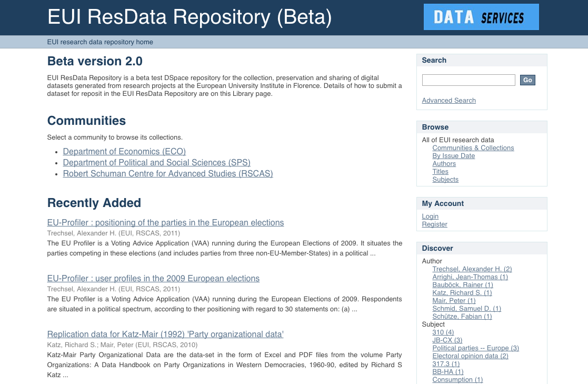Go to EUI research data repository home
This screenshot has width=588, height=384.
(100, 42)
